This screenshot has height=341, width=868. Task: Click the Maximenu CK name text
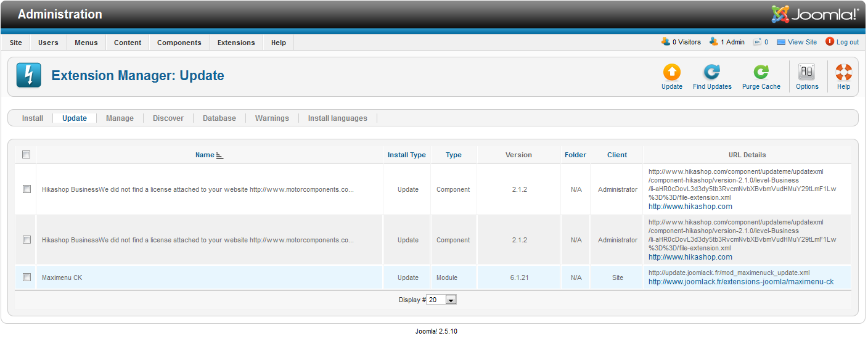pos(62,277)
